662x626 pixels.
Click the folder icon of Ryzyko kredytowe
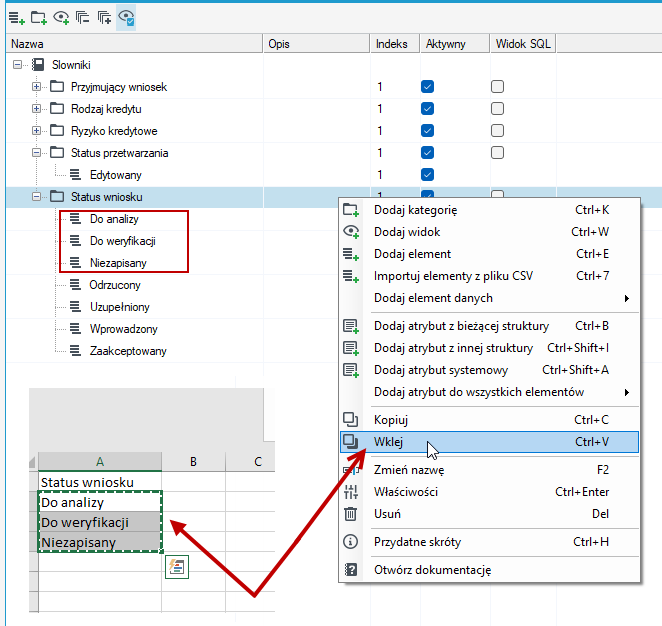(57, 130)
